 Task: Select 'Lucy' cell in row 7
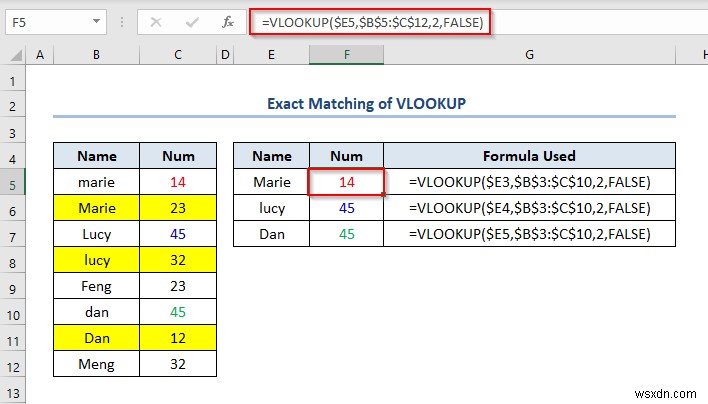pyautogui.click(x=97, y=234)
